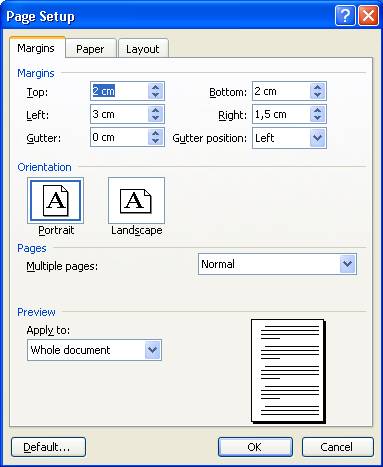Select the Margins tab
The width and height of the screenshot is (383, 467).
[x=36, y=48]
